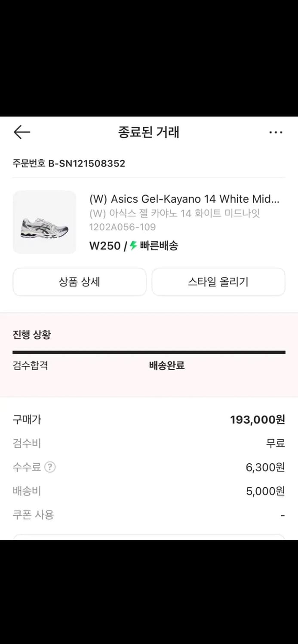
Task: Tap the 배송비 shipping fee row
Action: coord(27,491)
